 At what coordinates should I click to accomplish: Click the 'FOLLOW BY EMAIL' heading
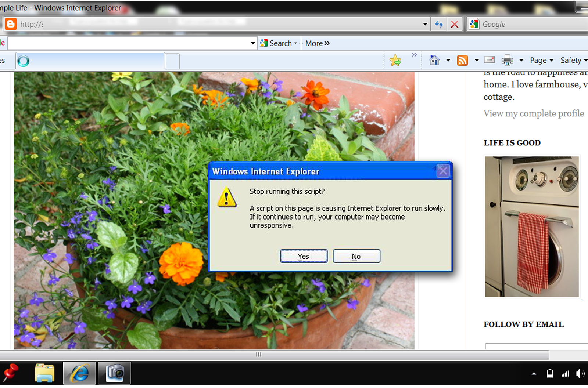[523, 324]
